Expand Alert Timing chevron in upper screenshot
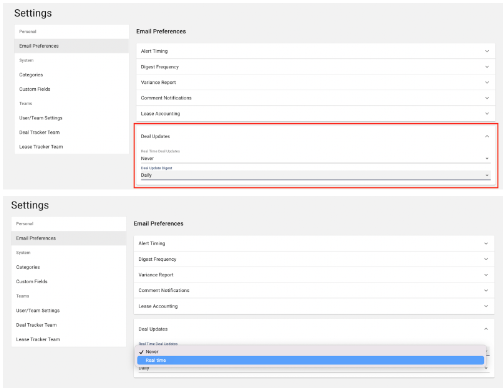The height and width of the screenshot is (390, 504). pos(487,51)
